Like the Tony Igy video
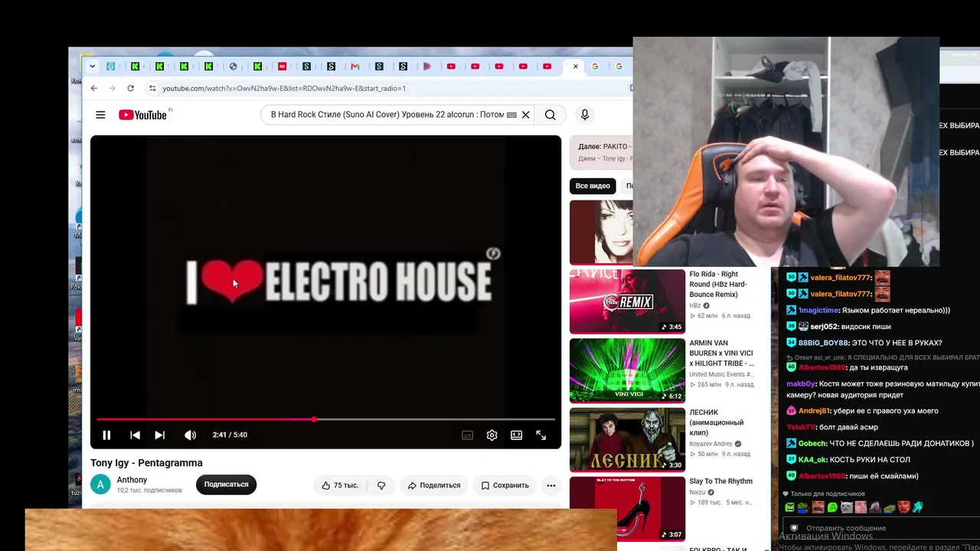This screenshot has height=551, width=980. (x=340, y=485)
